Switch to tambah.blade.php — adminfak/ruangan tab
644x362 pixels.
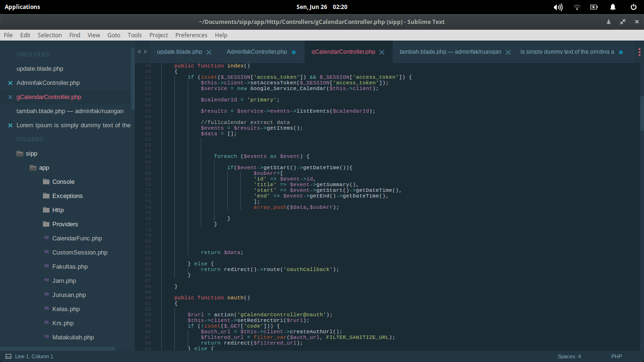click(450, 52)
